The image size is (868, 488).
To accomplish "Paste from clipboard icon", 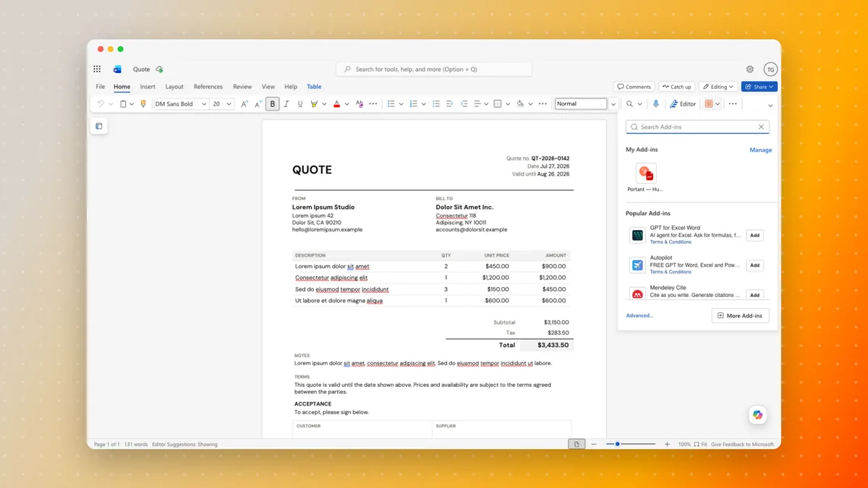I will tap(123, 104).
